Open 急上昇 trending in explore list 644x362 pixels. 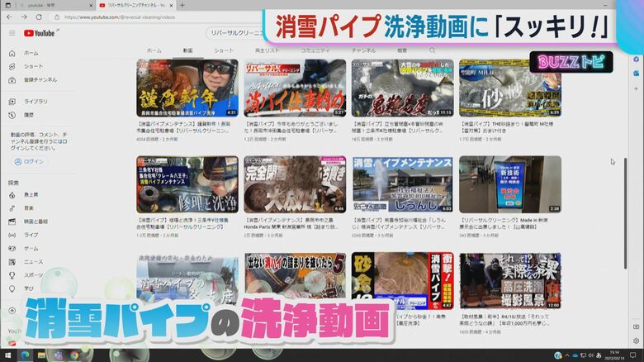(x=31, y=194)
